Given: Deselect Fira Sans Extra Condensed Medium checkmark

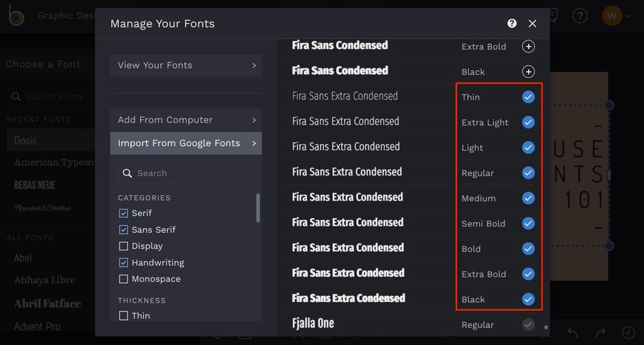Looking at the screenshot, I should tap(528, 198).
